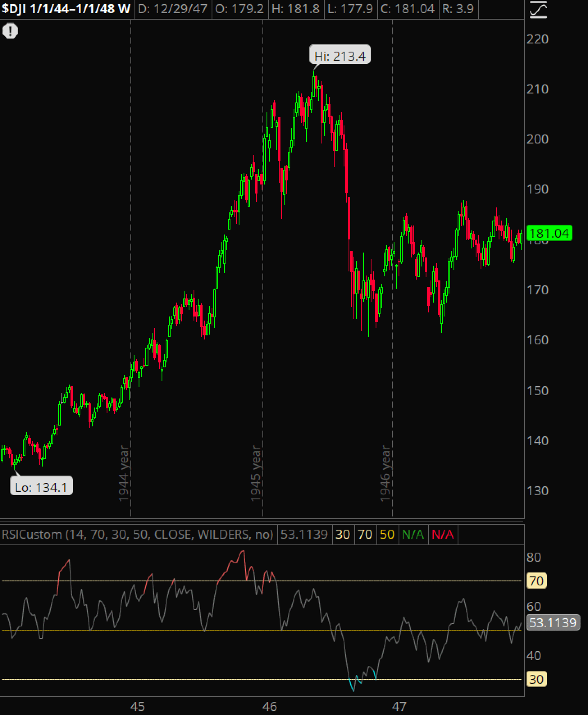588x715 pixels.
Task: Click the 130 price axis label
Action: pos(537,491)
